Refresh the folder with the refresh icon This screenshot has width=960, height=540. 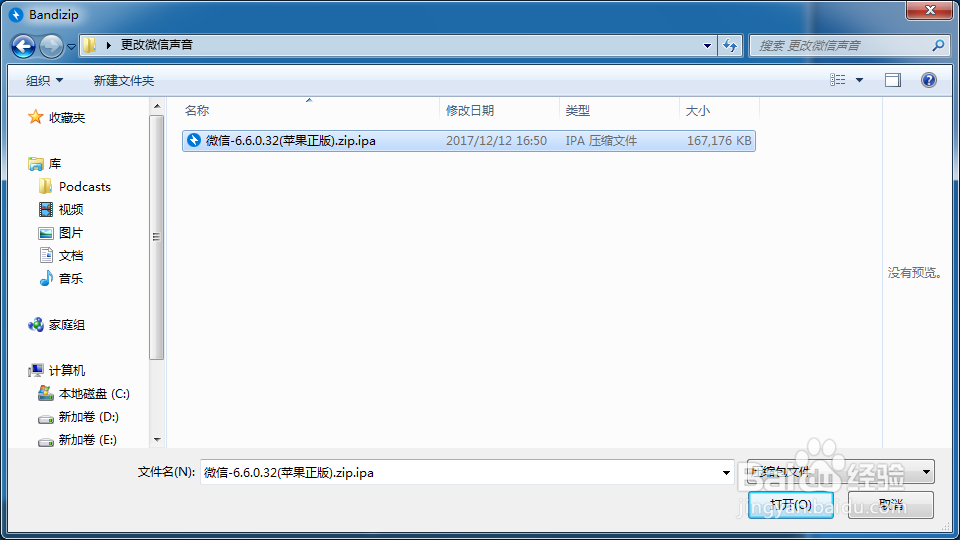click(x=730, y=45)
